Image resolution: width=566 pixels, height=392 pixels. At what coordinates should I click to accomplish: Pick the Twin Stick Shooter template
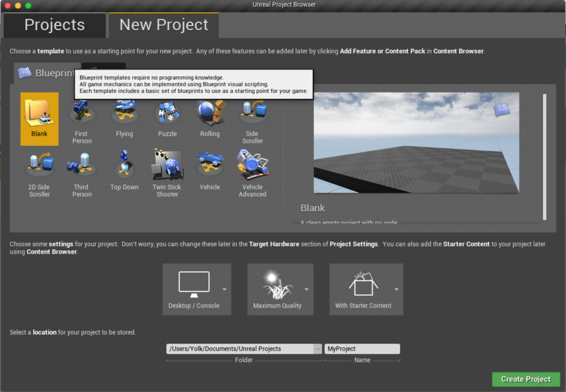coord(167,174)
